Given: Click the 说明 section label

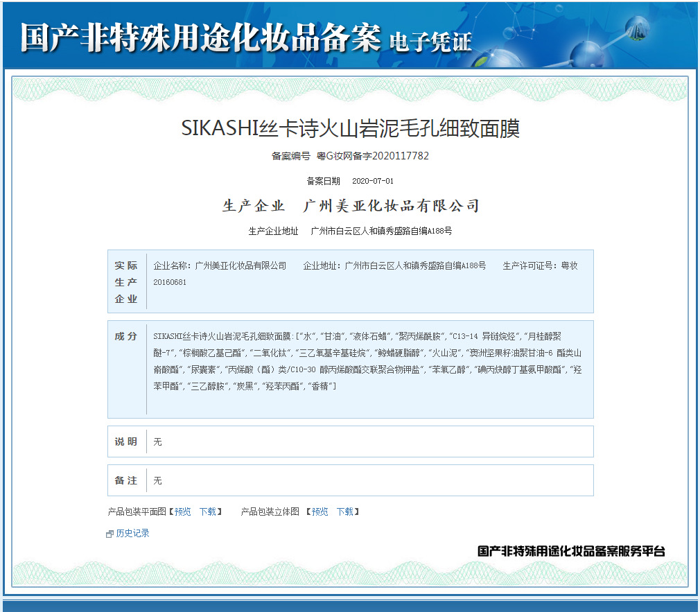Looking at the screenshot, I should click(x=126, y=441).
